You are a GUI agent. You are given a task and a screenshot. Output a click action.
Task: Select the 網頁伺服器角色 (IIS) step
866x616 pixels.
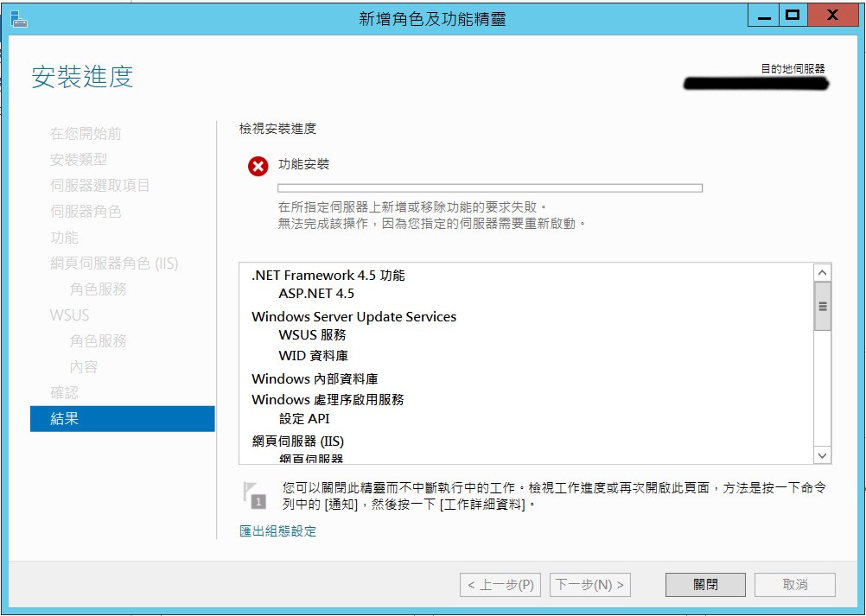114,264
